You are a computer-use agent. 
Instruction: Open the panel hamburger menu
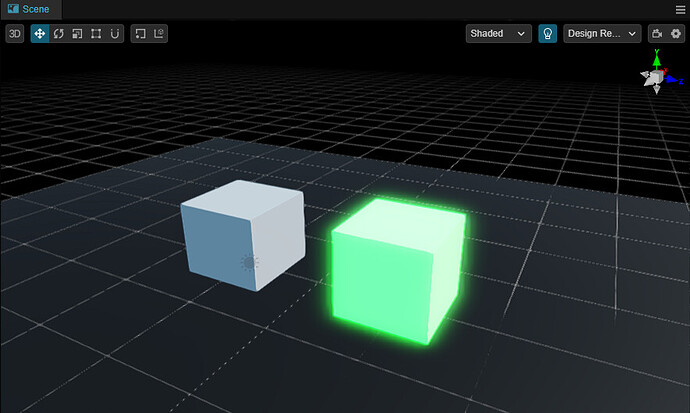tap(680, 8)
